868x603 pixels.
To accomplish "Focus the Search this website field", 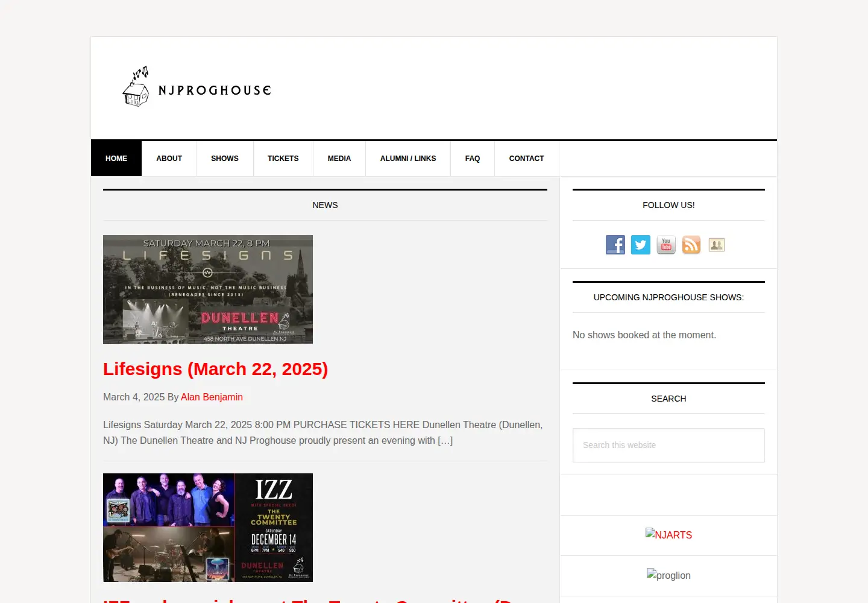I will point(668,445).
